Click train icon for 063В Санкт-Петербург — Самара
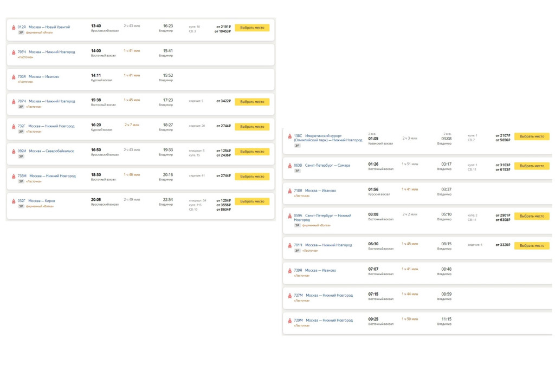 coord(290,166)
